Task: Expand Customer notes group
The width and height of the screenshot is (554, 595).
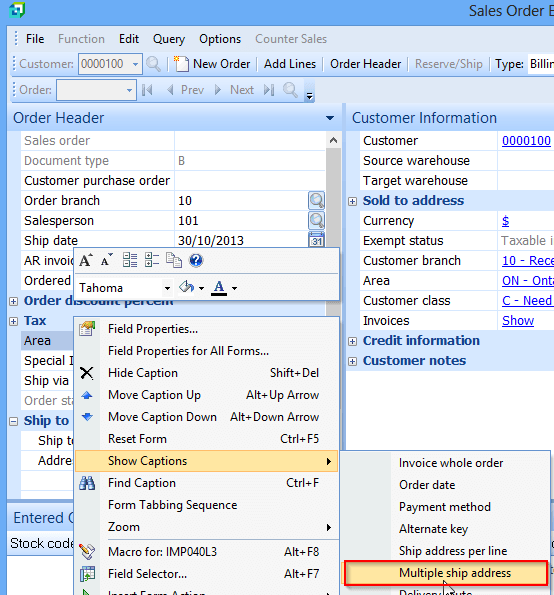Action: click(353, 361)
